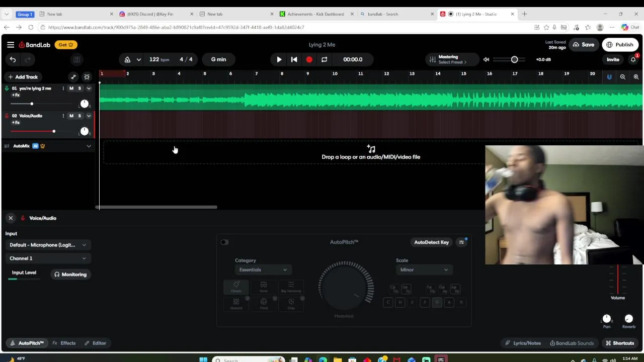
Task: Click the BandLab logo
Action: point(35,45)
